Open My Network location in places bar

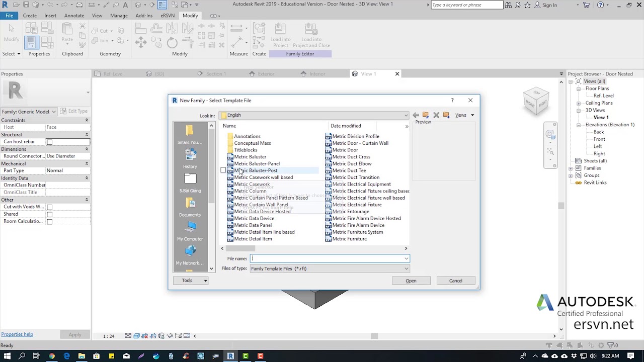coord(190,255)
